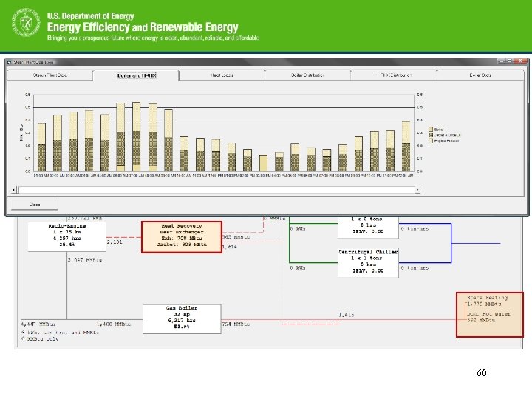This screenshot has height=399, width=532.
Task: Click the Space Heating load box
Action: coord(490,315)
